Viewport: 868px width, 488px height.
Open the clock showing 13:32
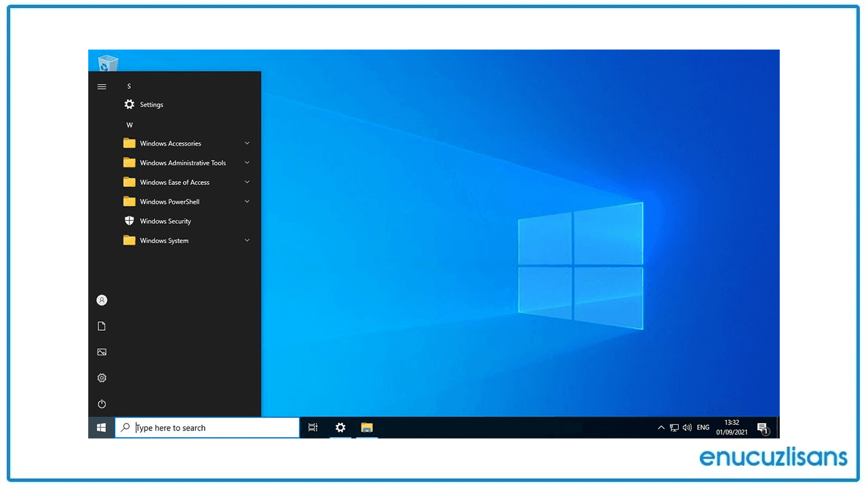click(732, 428)
